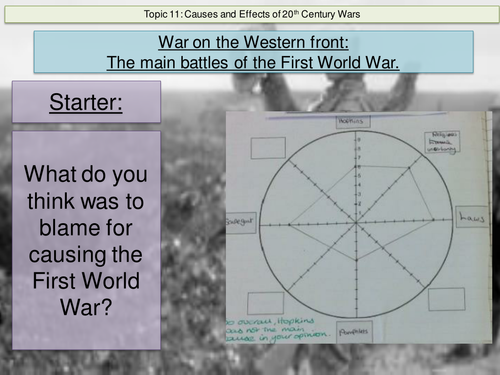
Task: Click the Scapegoat label on chart left
Action: click(x=241, y=222)
